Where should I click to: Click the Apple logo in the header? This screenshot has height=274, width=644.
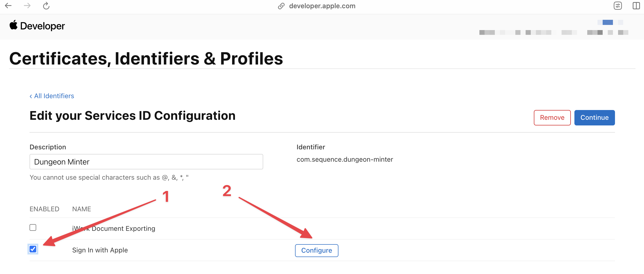tap(13, 25)
